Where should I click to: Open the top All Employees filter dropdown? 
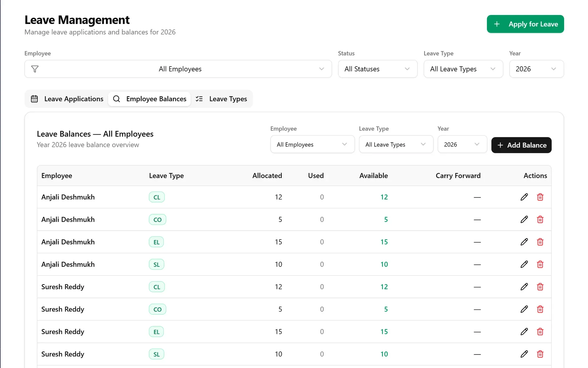pyautogui.click(x=178, y=69)
